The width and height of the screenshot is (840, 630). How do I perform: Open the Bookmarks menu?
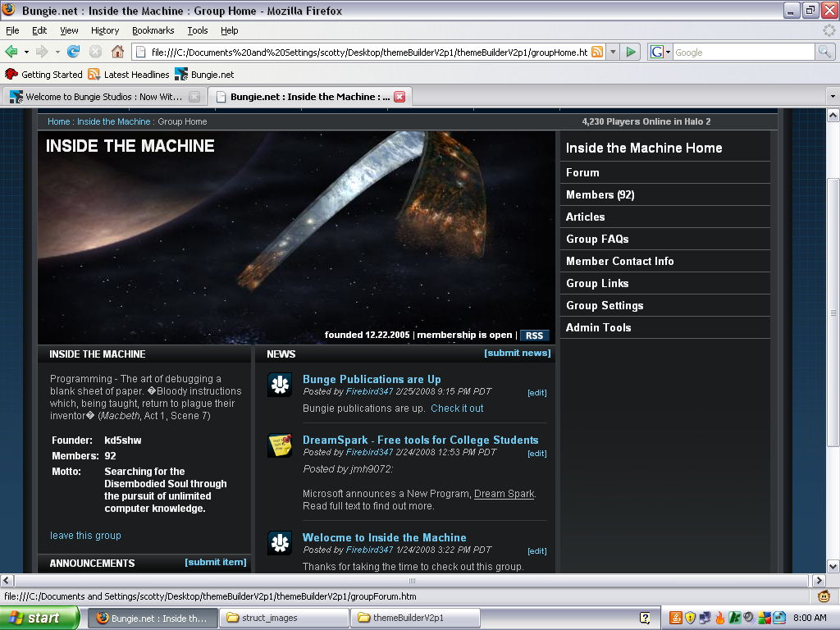pos(153,30)
